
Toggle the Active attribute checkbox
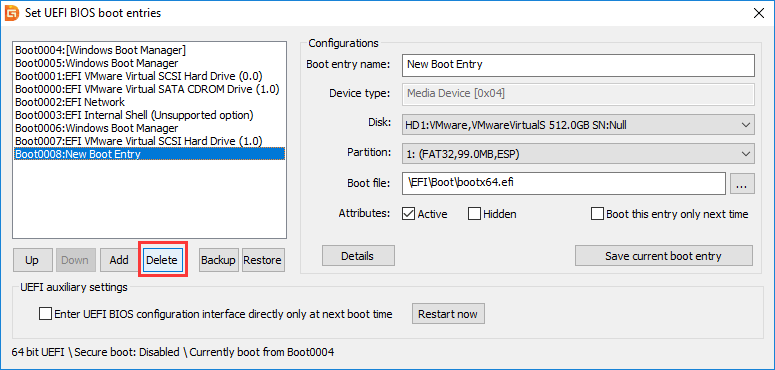pyautogui.click(x=408, y=214)
